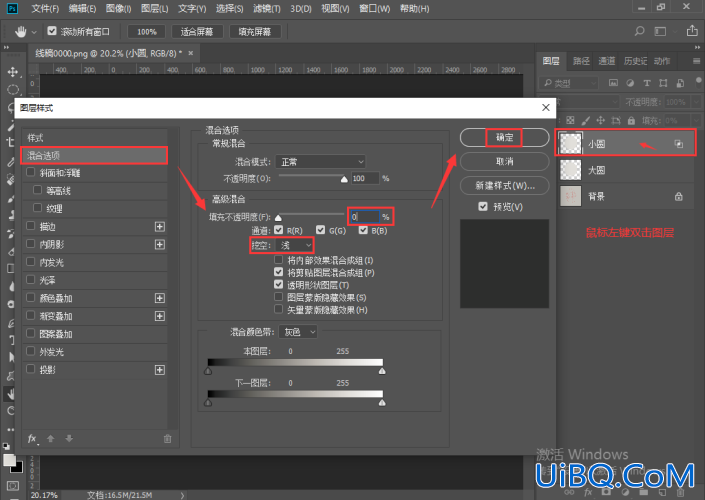Open the Layers panel 填充 dropdown arrow
705x500 pixels.
click(x=696, y=121)
